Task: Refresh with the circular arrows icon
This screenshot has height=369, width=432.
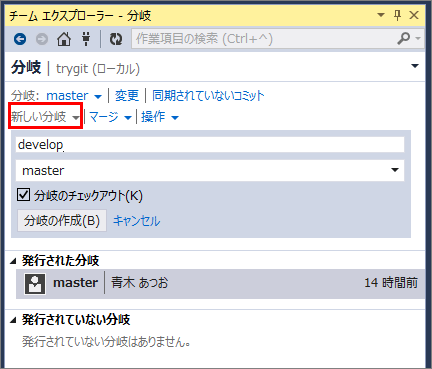Action: [116, 39]
